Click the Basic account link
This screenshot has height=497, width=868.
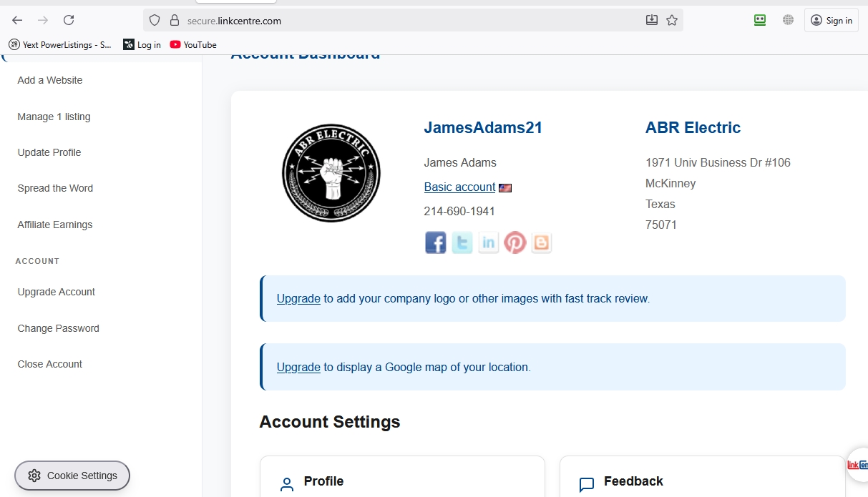[459, 187]
